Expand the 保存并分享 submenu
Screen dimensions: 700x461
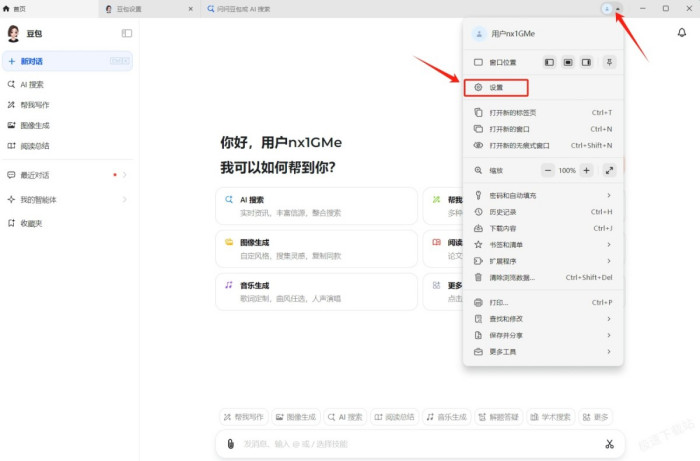coord(543,336)
